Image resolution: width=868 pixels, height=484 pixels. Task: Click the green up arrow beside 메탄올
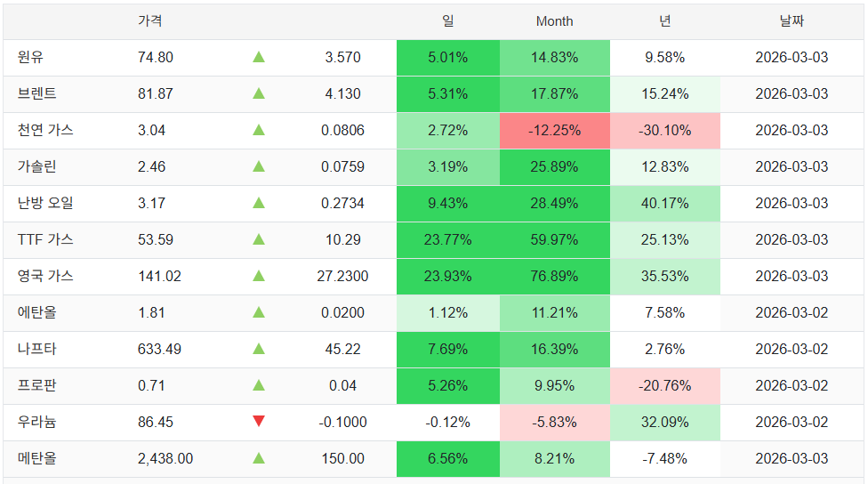[259, 458]
